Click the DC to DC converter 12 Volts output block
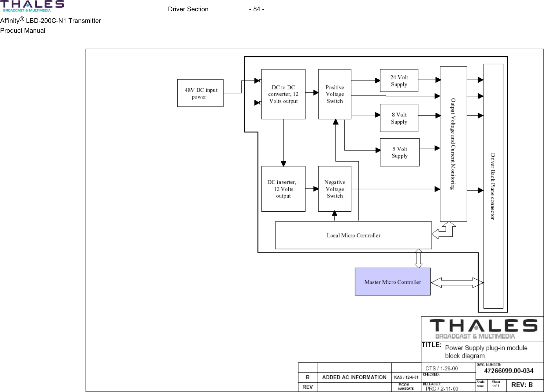Image resolution: width=544 pixels, height=392 pixels. pos(283,94)
